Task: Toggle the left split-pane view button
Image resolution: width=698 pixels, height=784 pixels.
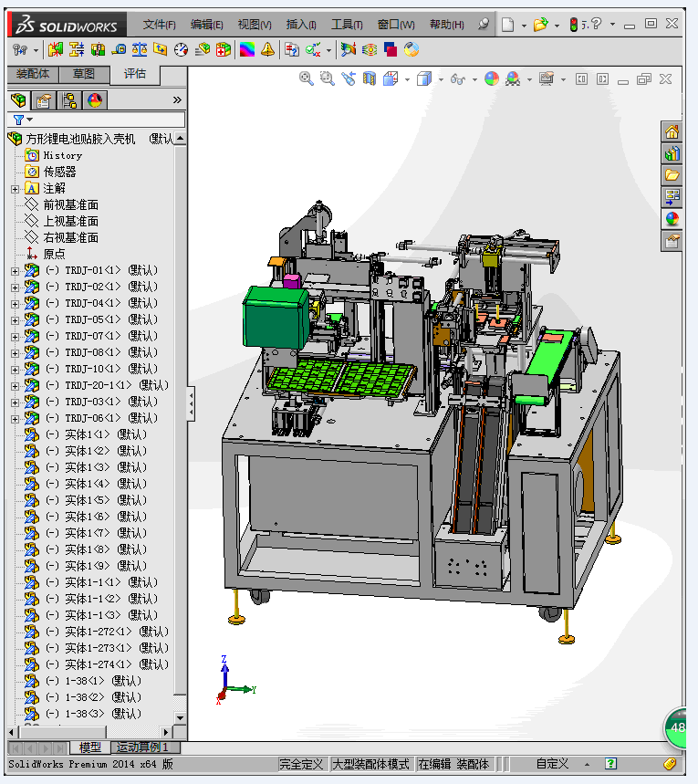Action: coord(581,79)
